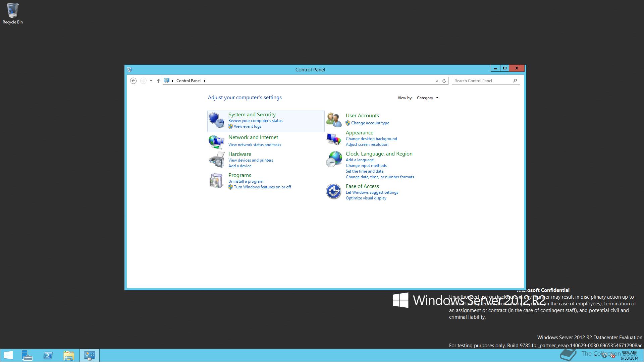Click the taskbar date and time
This screenshot has width=644, height=362.
(x=629, y=355)
